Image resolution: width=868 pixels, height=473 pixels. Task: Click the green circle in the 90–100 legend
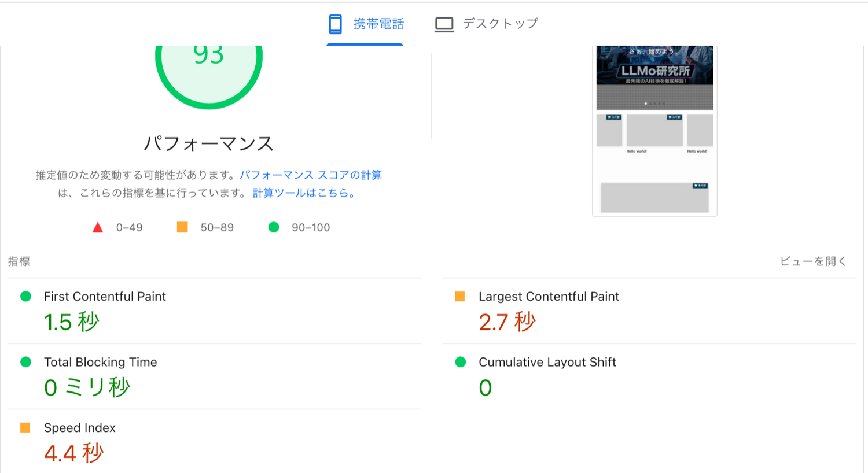[273, 227]
